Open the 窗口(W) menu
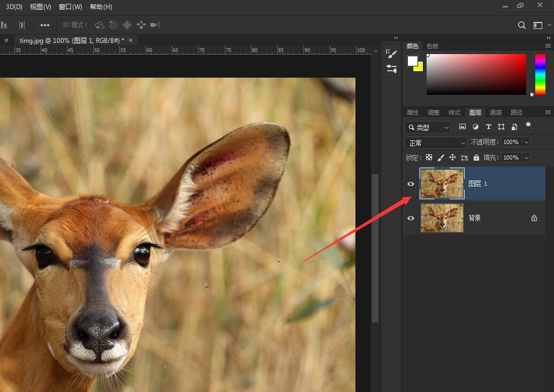The width and height of the screenshot is (554, 392). 70,7
